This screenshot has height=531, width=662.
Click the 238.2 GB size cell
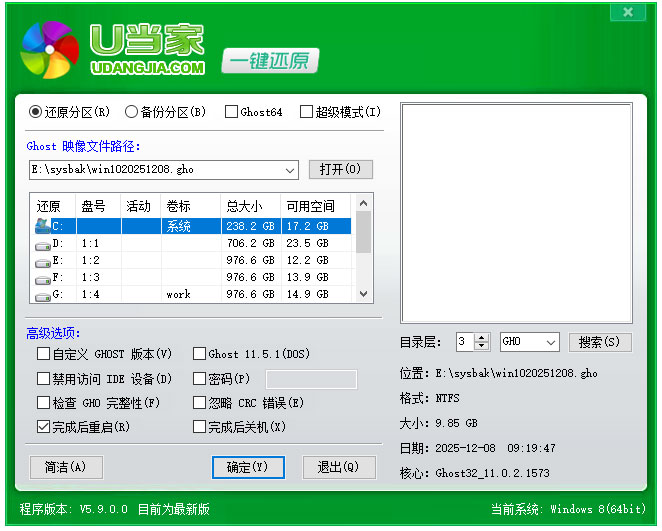(251, 226)
